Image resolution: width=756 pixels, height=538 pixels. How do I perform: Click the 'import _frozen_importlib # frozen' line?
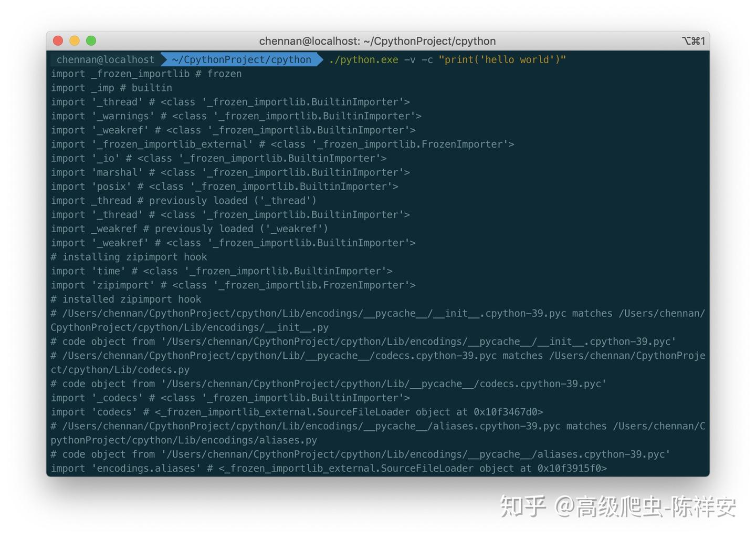146,74
